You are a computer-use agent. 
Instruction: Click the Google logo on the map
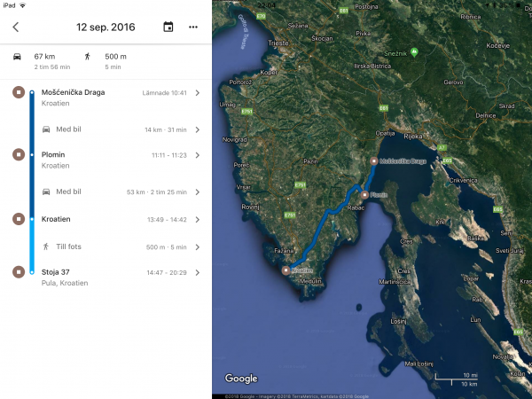point(240,379)
